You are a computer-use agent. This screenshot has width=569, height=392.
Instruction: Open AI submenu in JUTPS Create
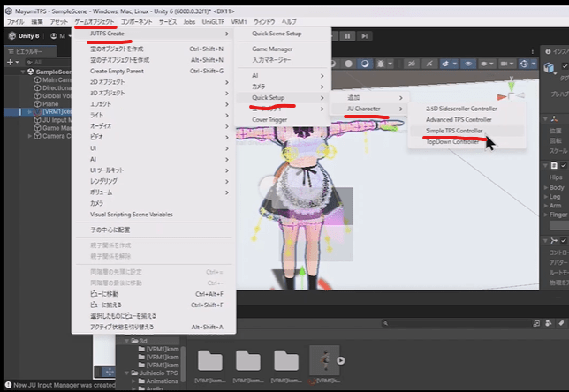[x=281, y=75]
